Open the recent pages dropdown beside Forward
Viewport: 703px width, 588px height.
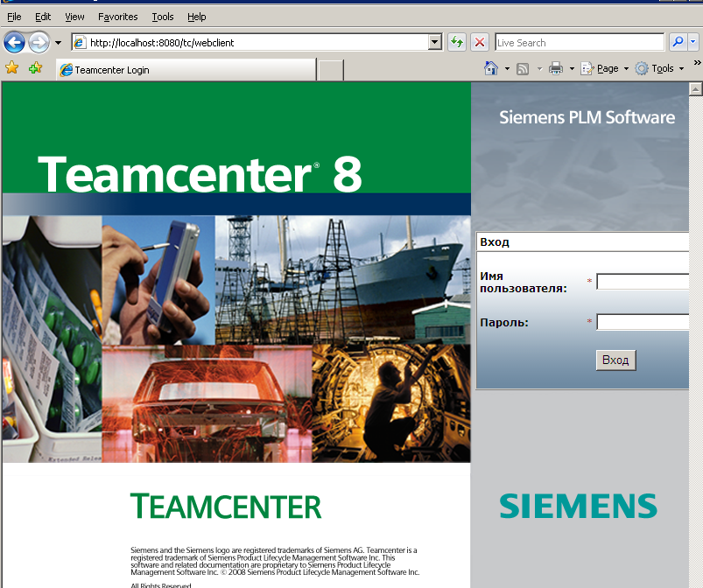click(59, 43)
